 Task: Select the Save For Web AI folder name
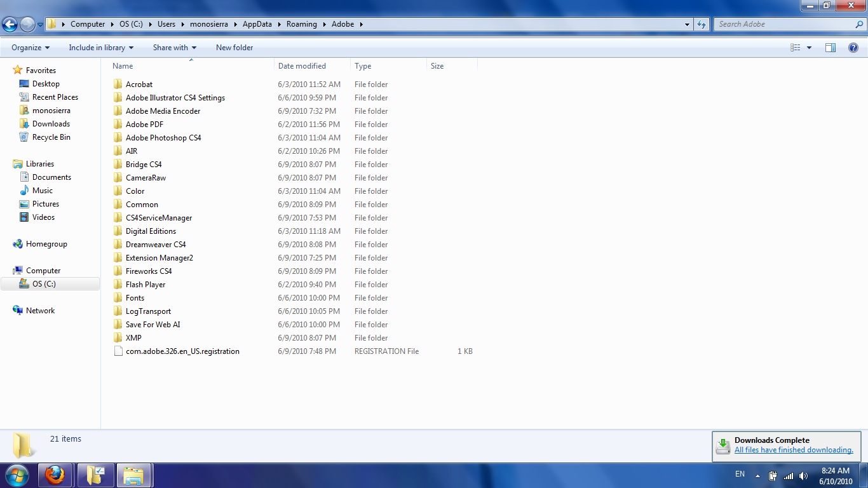(153, 325)
